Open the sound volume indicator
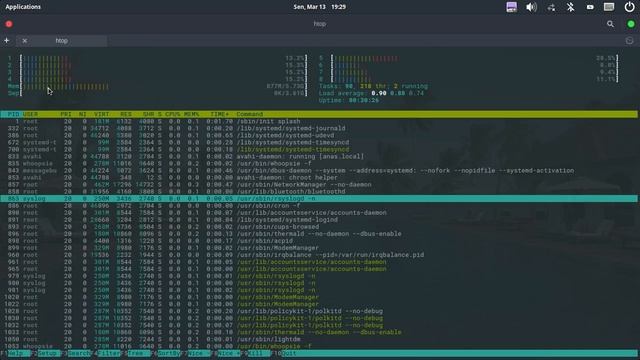The width and height of the screenshot is (640, 360). [531, 7]
